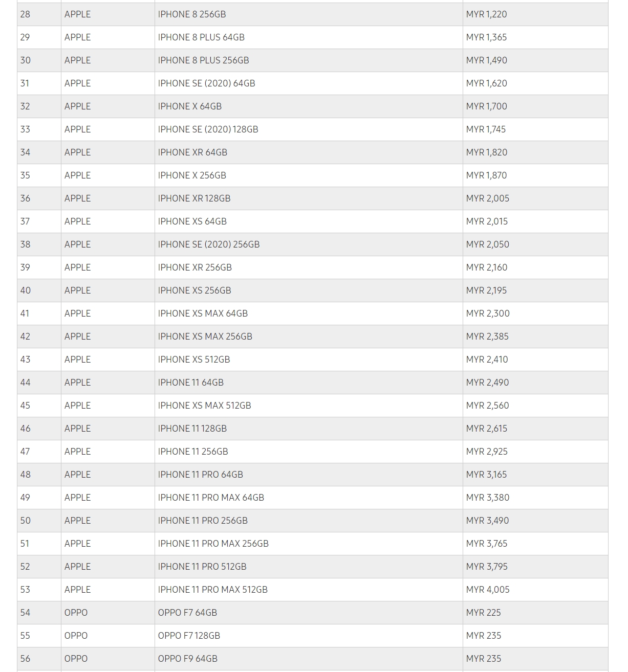628x672 pixels.
Task: Select the OPPO F7 64GB model
Action: click(x=187, y=613)
